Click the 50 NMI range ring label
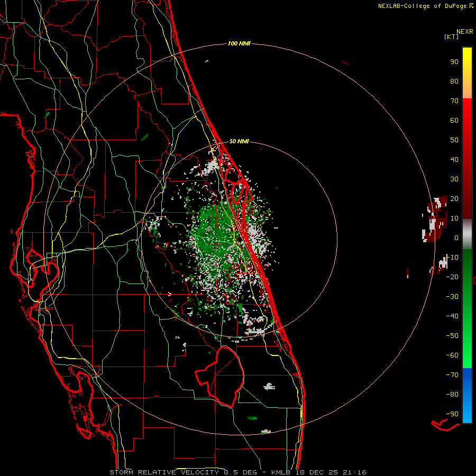 (x=239, y=141)
